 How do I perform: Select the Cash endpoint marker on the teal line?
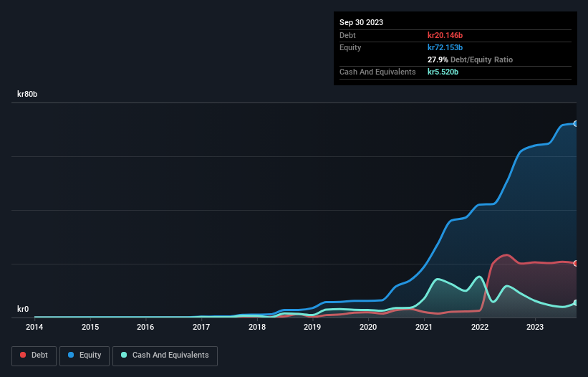click(576, 302)
